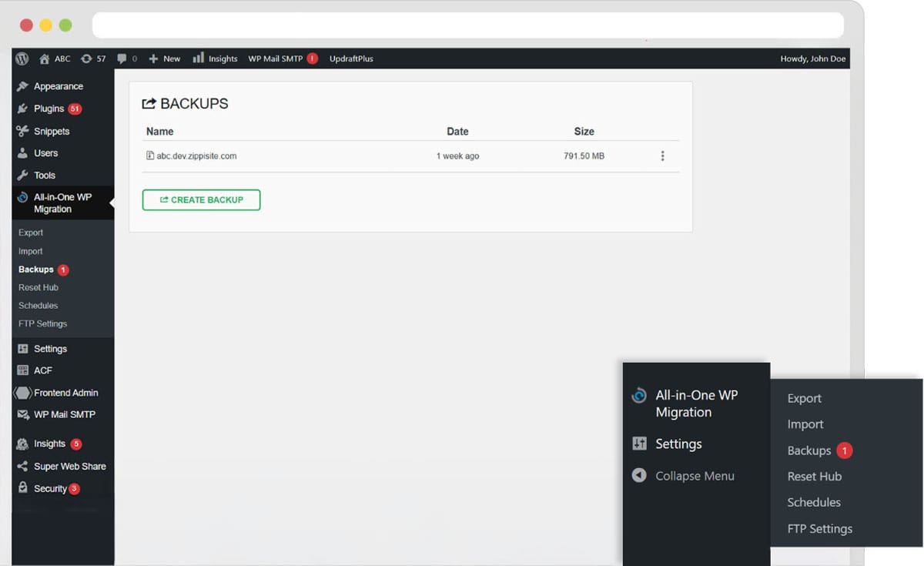
Task: Select Backups in the left sidebar submenu
Action: [36, 270]
